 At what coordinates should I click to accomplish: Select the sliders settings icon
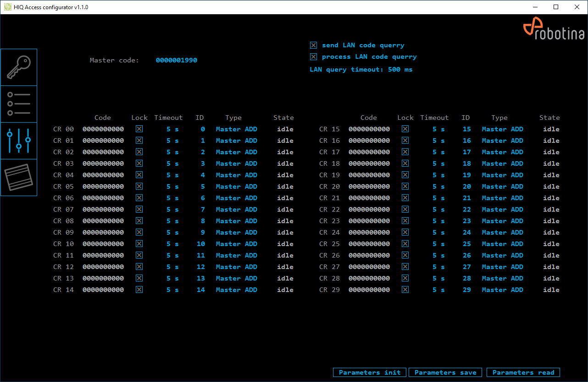[19, 140]
